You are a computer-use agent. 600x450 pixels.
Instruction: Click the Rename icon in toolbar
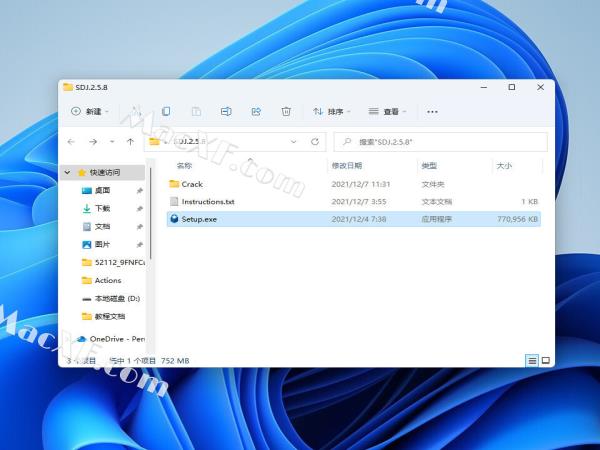(226, 111)
